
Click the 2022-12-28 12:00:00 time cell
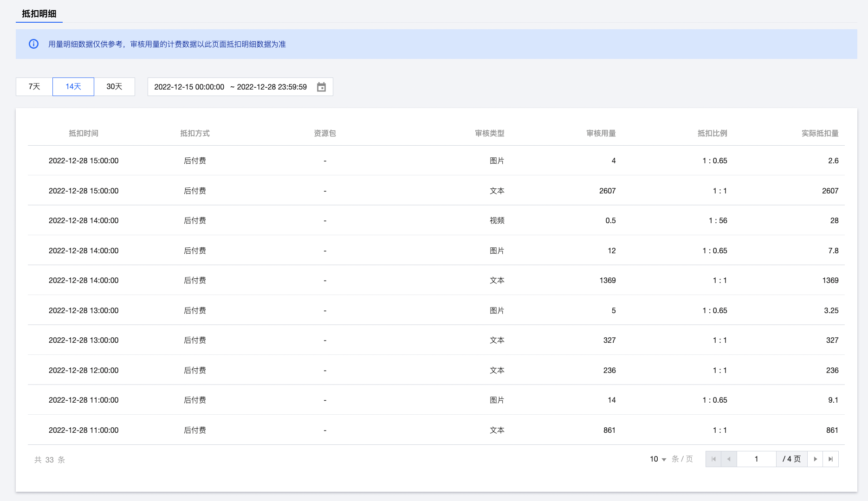pyautogui.click(x=84, y=371)
